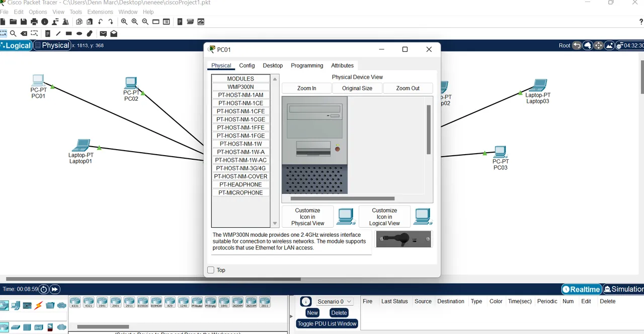This screenshot has width=644, height=334.
Task: Select the Add Simple PDU closed envelope
Action: tap(103, 34)
